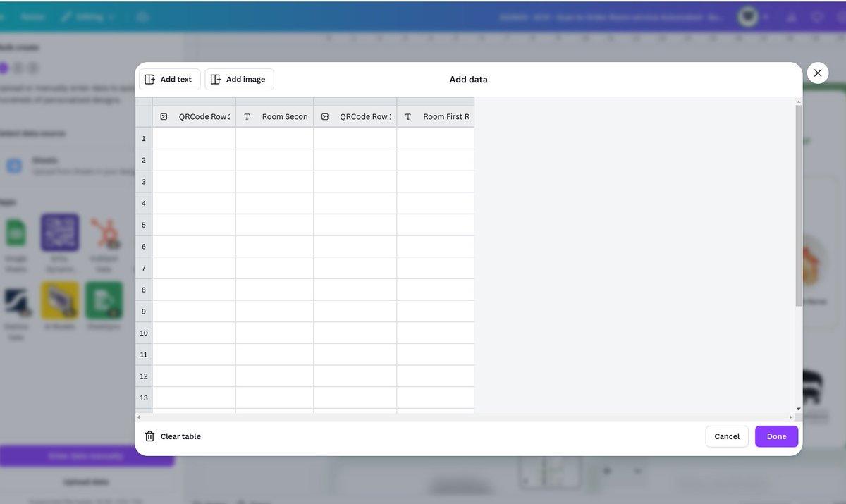Confirm with the Done button
Screen dimensions: 846x504
coord(776,436)
